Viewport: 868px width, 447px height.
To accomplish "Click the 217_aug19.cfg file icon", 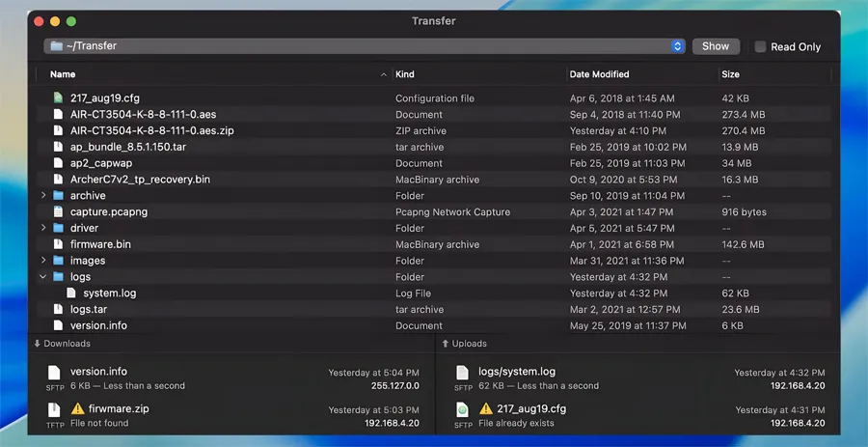I will click(x=58, y=98).
